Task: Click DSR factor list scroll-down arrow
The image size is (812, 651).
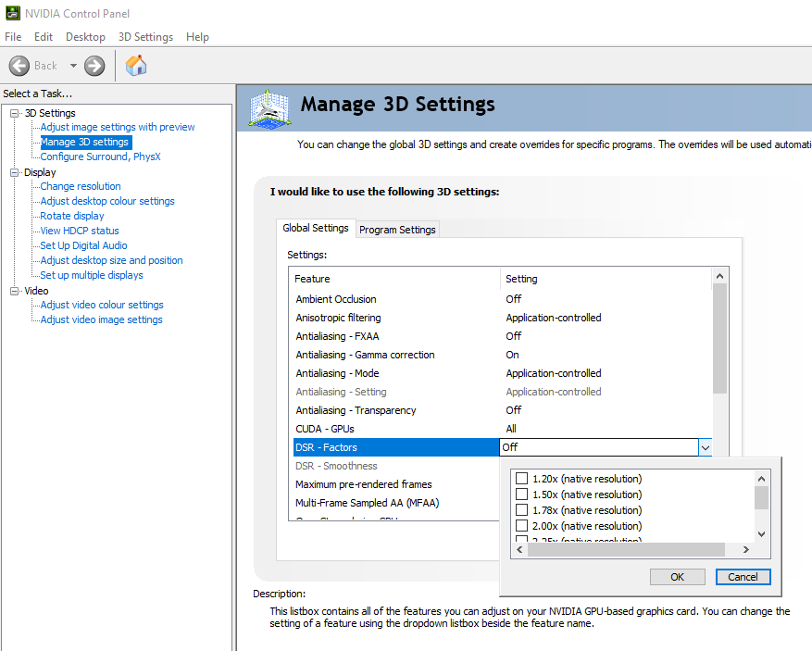Action: (761, 534)
